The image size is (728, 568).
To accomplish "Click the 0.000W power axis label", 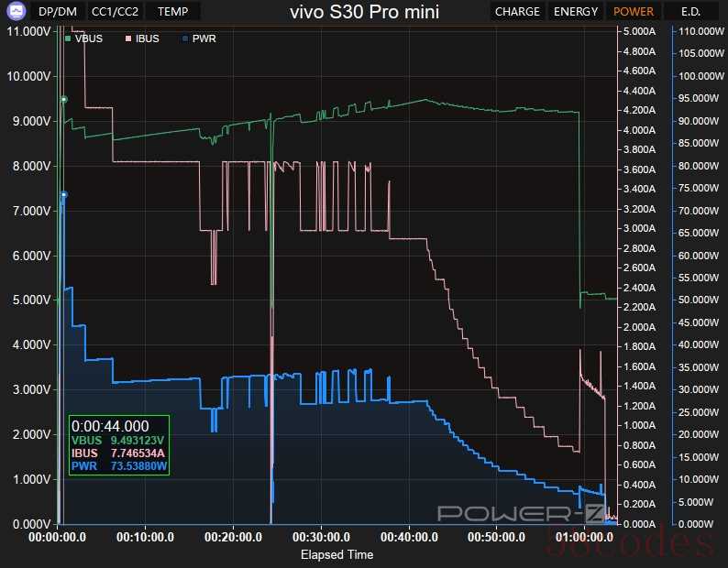I will click(696, 524).
